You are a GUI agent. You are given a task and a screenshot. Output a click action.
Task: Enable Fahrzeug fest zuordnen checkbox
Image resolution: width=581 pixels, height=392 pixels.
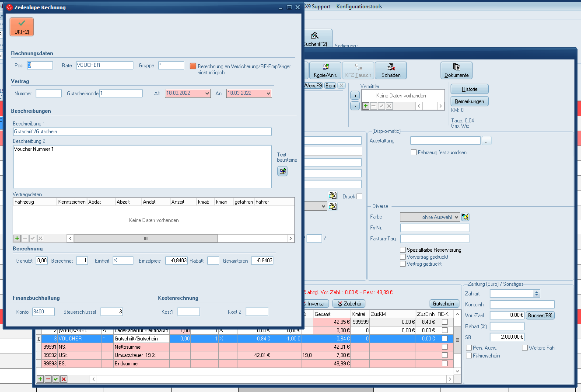(x=413, y=153)
